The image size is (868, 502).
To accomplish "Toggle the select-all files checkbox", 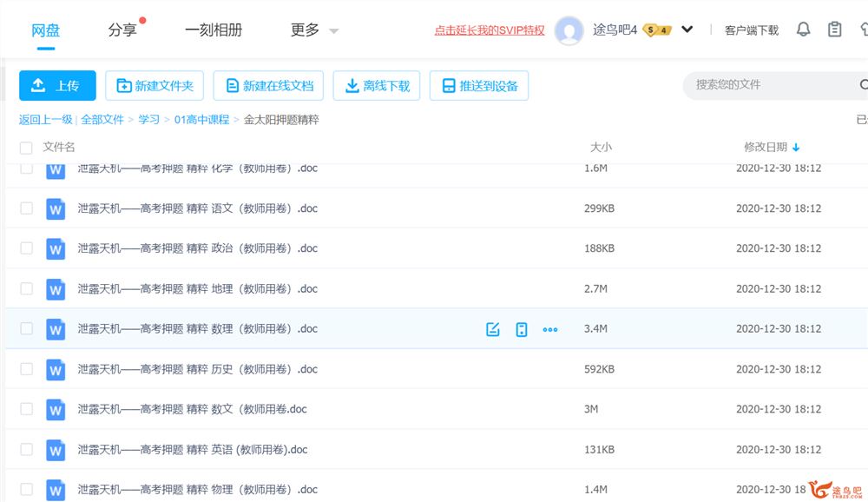I will (x=26, y=148).
